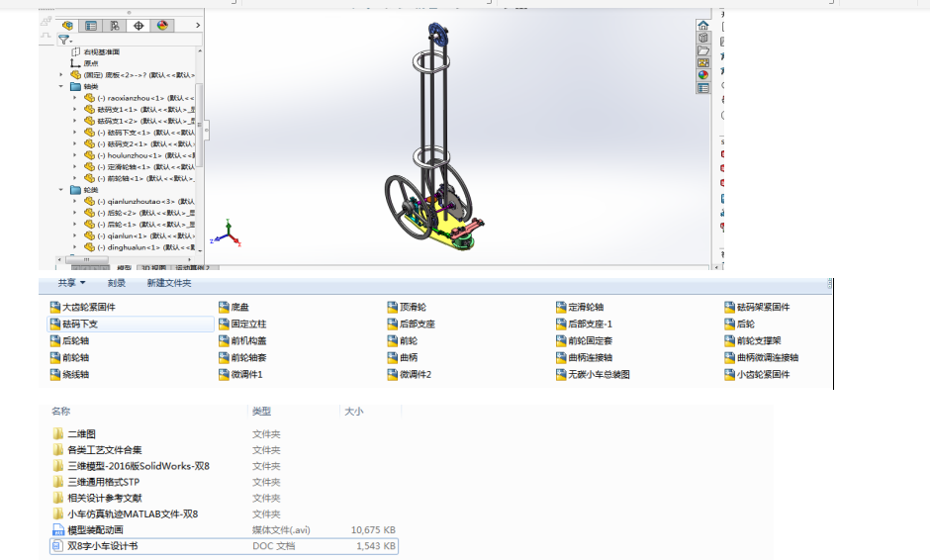The height and width of the screenshot is (560, 930).
Task: Expand the (固定) 底板<2> component
Action: 61,75
